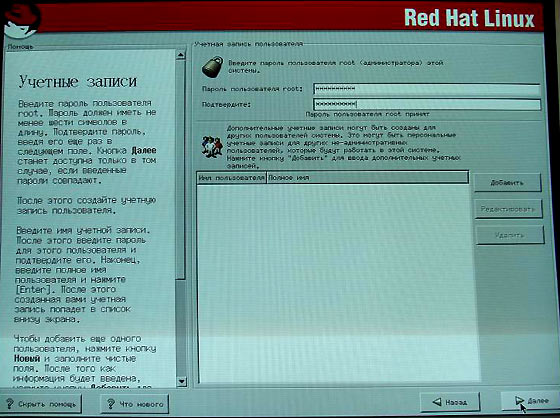Click the Учетные записи help heading
Screen dimensions: 560x418
[78, 82]
